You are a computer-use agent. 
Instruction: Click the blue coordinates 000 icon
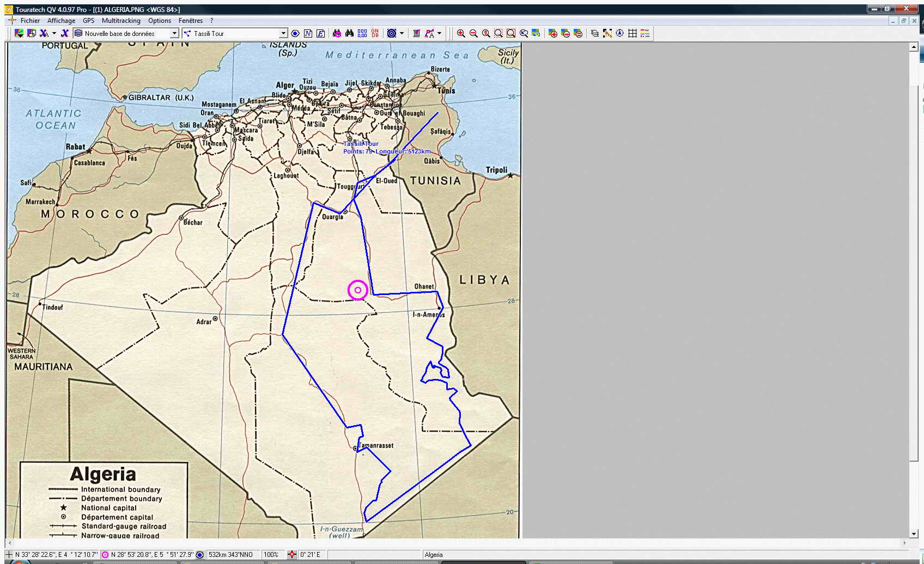[362, 33]
